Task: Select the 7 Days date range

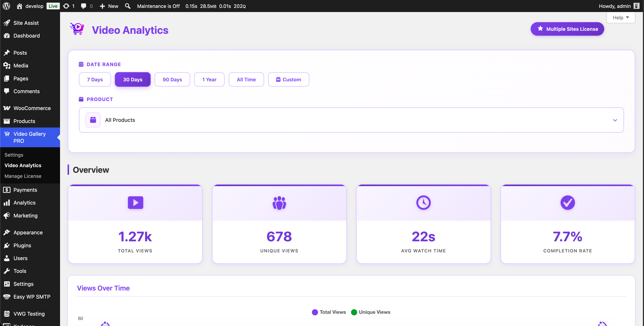Action: tap(95, 79)
